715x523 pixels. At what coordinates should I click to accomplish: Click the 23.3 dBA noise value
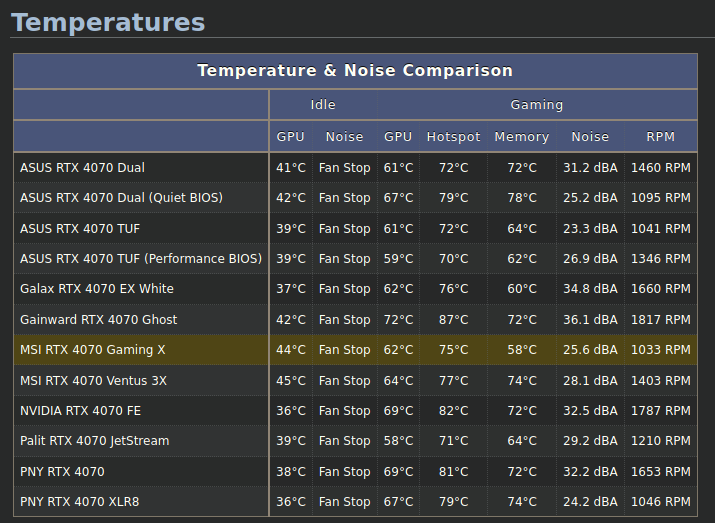click(x=590, y=228)
